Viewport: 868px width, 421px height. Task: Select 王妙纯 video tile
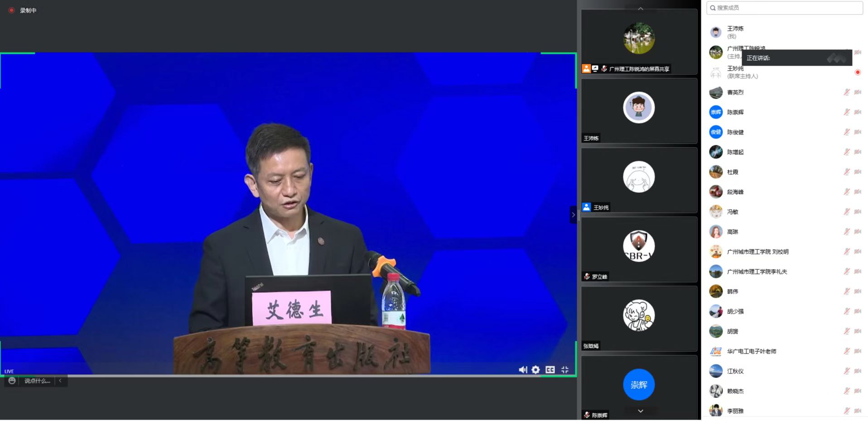point(639,180)
